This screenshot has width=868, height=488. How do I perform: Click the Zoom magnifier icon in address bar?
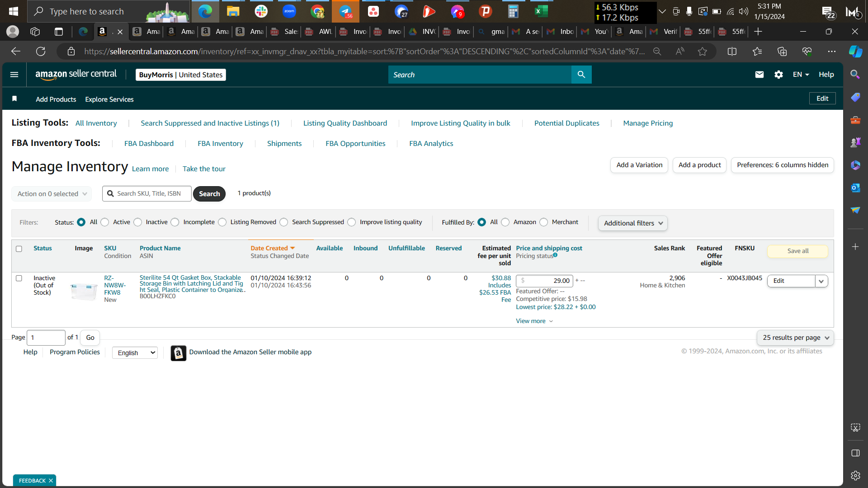[x=657, y=52]
